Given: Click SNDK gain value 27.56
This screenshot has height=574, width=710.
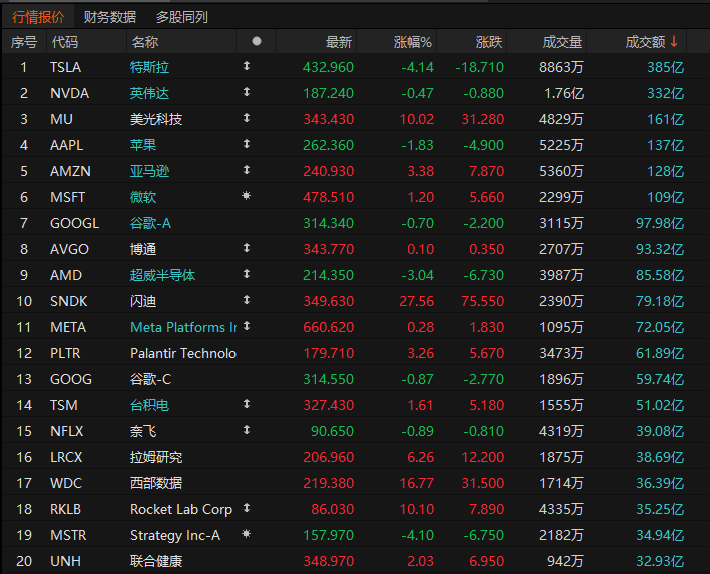Looking at the screenshot, I should [417, 301].
